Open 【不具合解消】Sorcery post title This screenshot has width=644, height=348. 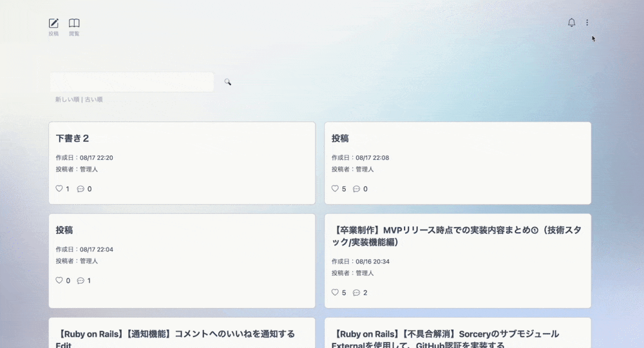445,339
